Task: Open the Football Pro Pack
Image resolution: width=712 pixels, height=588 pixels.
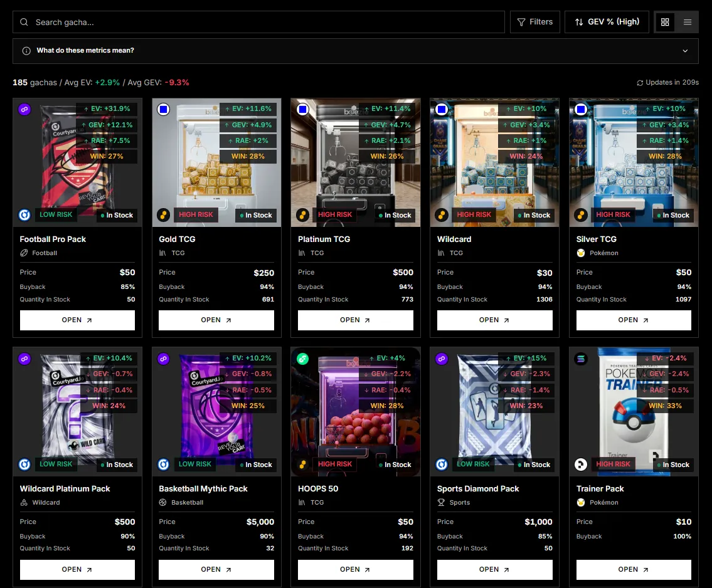Action: (77, 320)
